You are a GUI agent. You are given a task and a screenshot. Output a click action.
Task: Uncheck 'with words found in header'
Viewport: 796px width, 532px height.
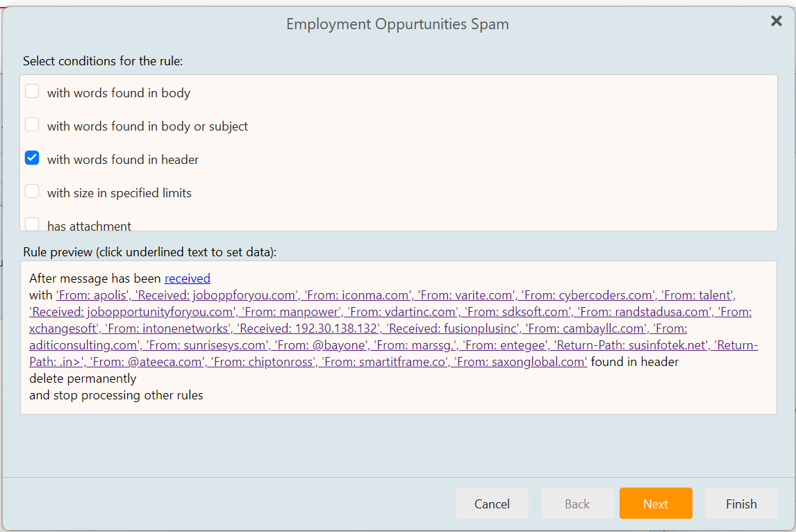[x=32, y=158]
